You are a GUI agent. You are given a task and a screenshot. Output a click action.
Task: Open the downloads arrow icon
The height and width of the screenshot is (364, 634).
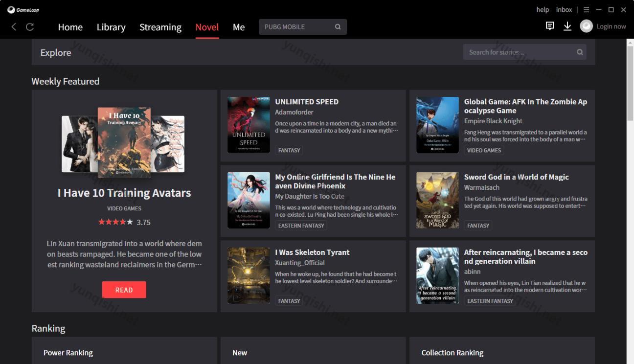[x=567, y=26]
